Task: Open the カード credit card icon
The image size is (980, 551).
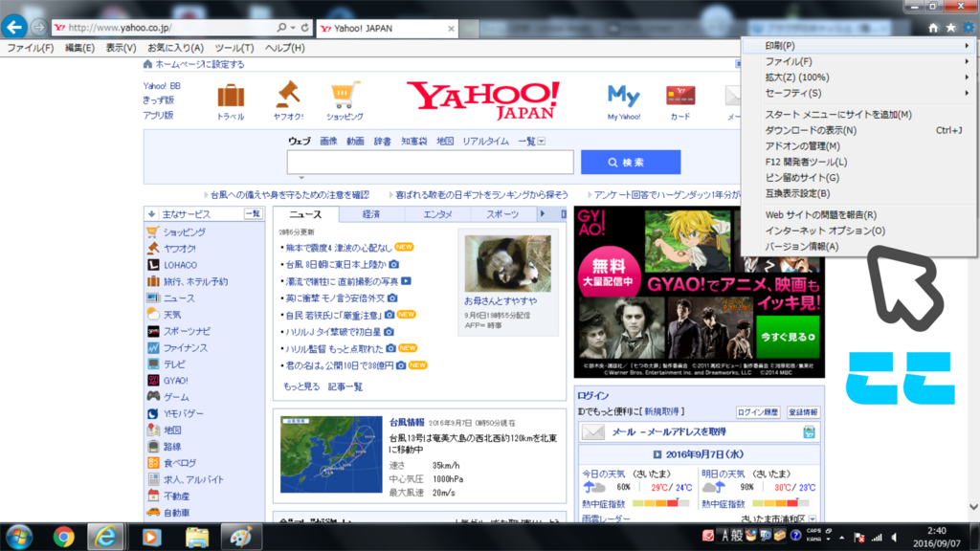Action: (680, 96)
